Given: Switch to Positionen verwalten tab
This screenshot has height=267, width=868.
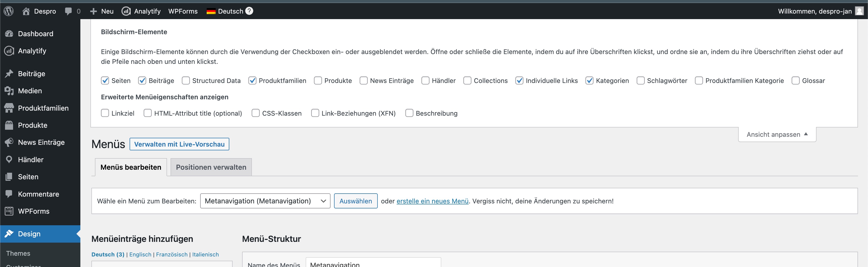Looking at the screenshot, I should click(211, 167).
